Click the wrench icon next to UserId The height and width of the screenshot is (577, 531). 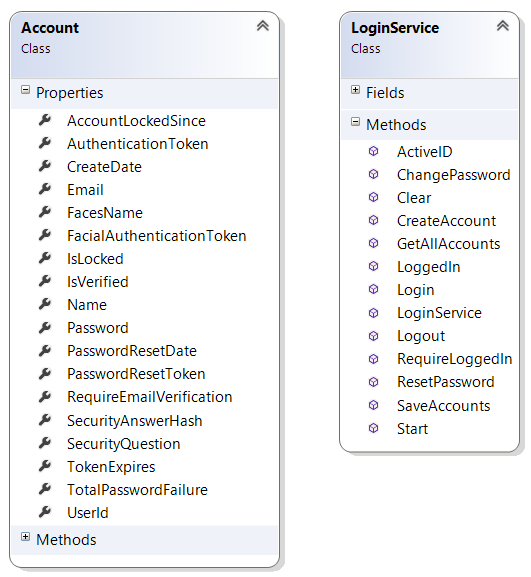45,512
